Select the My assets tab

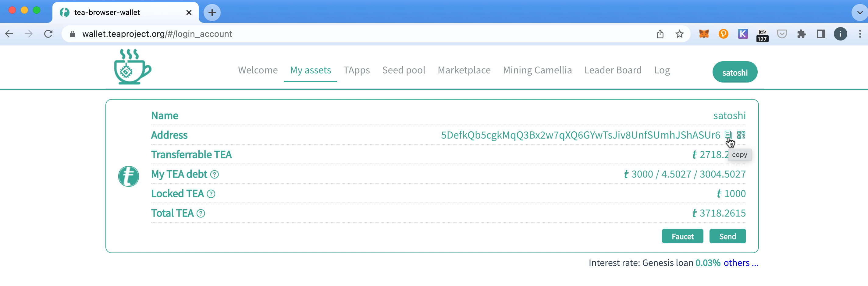point(310,70)
